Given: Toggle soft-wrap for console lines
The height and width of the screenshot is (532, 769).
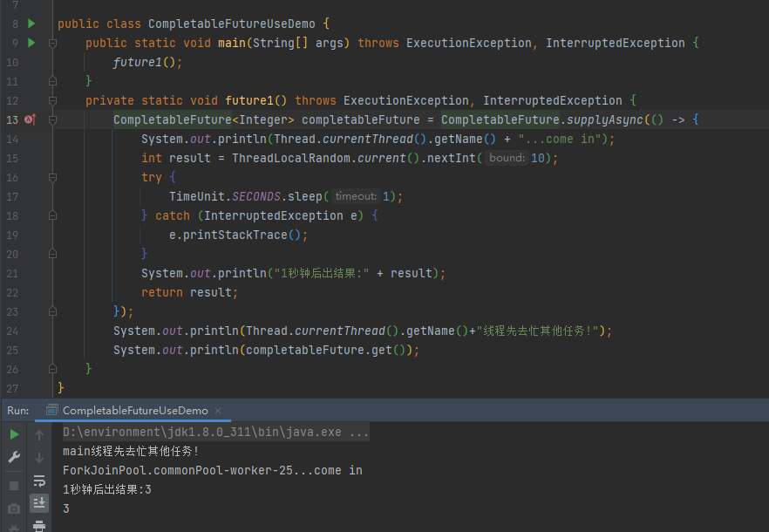Looking at the screenshot, I should (x=38, y=479).
